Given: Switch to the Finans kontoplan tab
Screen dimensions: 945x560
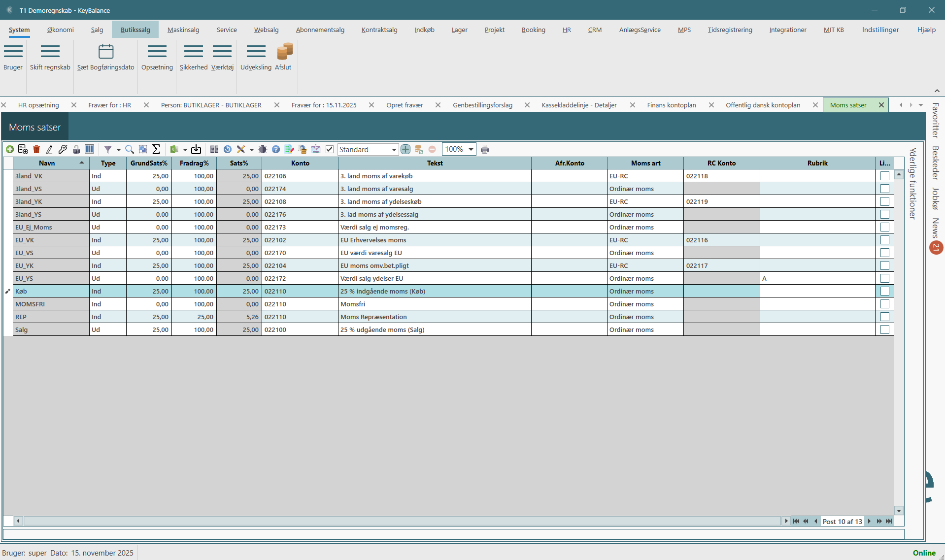Looking at the screenshot, I should pyautogui.click(x=671, y=105).
